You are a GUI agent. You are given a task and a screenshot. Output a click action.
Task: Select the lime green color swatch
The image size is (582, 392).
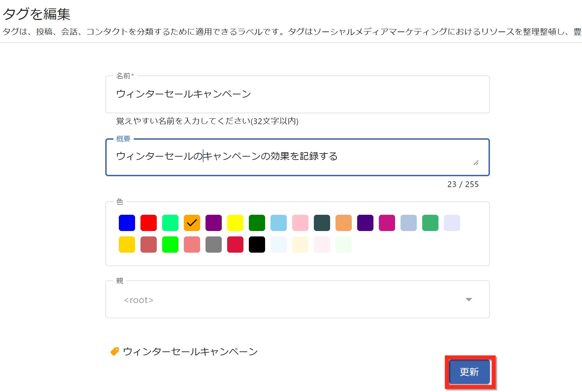pos(170,245)
